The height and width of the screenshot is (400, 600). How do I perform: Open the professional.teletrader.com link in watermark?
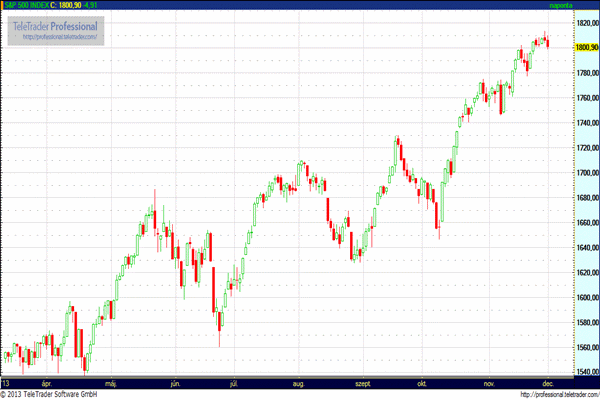coord(60,37)
